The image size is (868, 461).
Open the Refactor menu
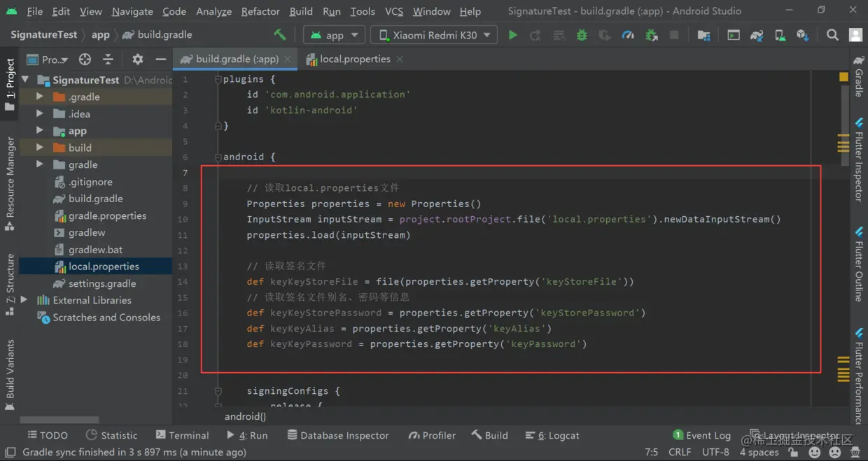tap(260, 11)
